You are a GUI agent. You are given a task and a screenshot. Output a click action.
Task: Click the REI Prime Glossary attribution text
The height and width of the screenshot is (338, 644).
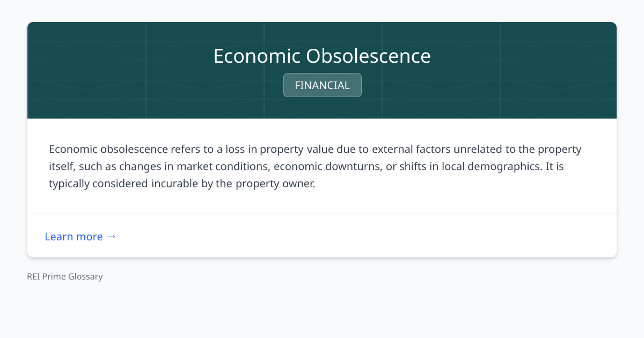tap(64, 276)
